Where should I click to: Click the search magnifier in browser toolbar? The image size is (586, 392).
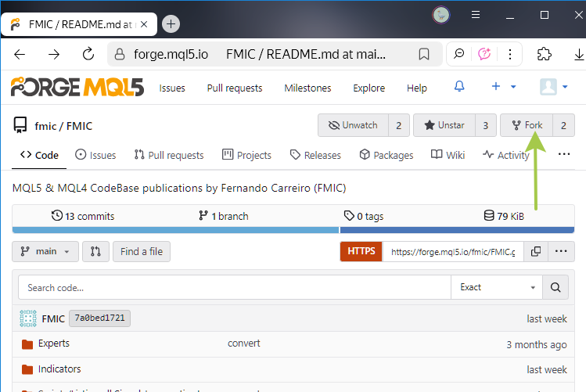(459, 54)
